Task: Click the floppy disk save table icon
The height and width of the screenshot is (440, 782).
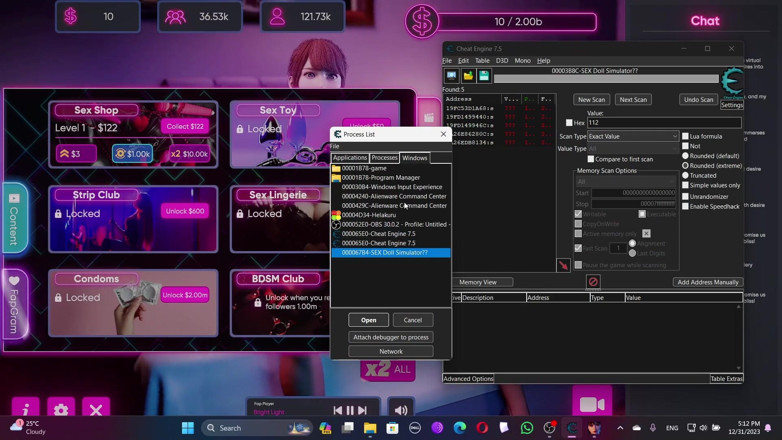Action: 484,76
